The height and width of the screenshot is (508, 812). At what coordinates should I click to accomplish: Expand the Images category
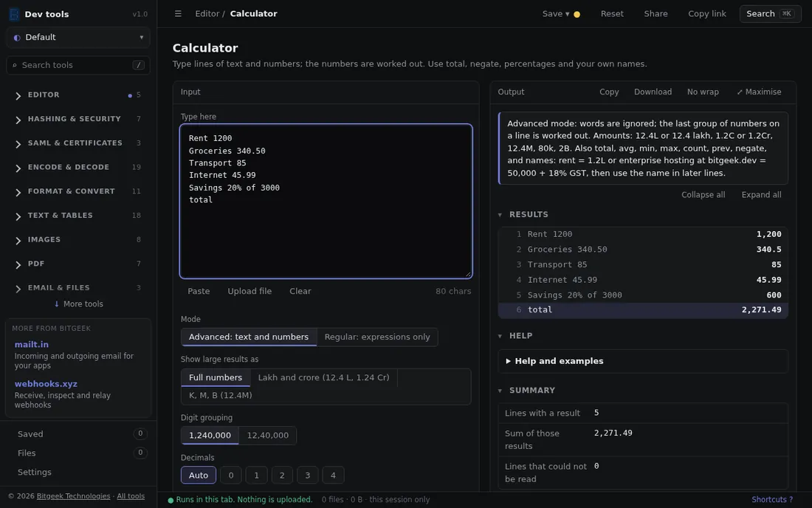[x=78, y=240]
